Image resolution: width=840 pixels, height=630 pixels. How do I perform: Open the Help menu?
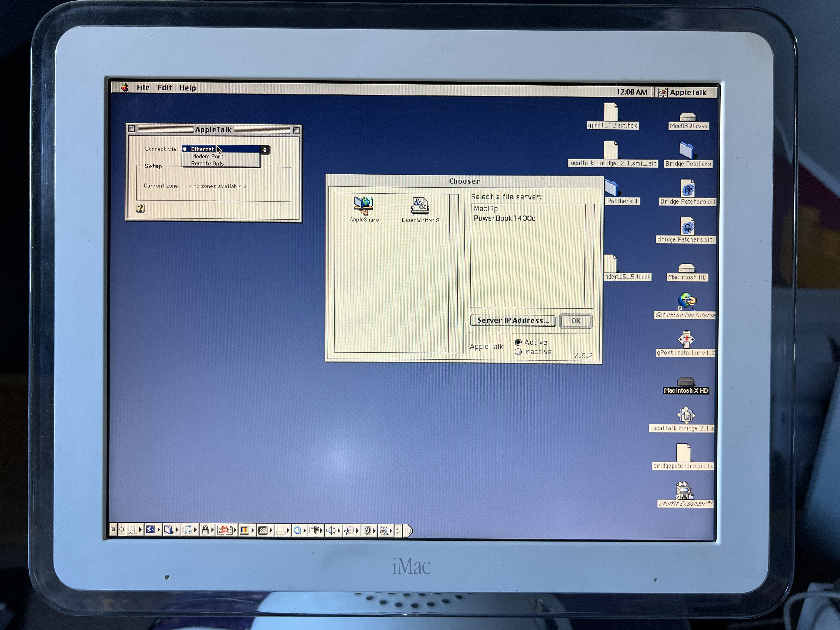click(x=187, y=88)
